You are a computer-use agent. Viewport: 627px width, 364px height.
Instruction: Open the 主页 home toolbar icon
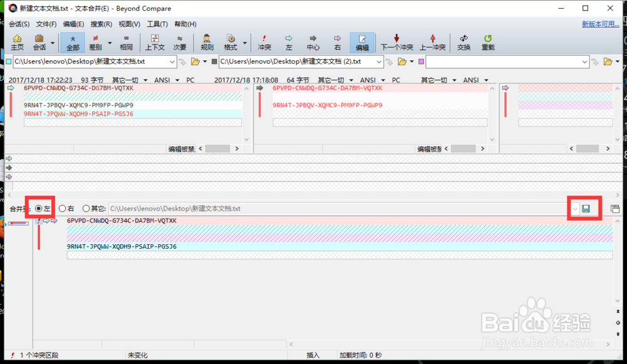pyautogui.click(x=17, y=43)
